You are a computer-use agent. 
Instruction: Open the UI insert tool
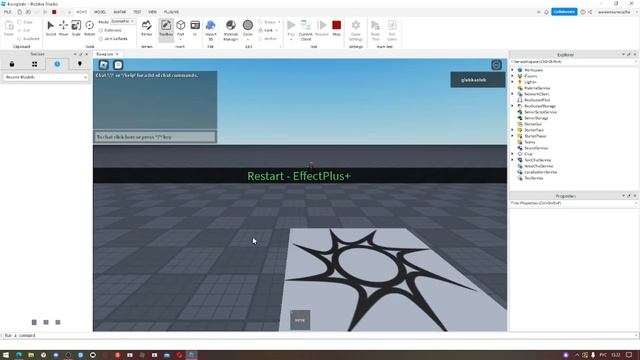pyautogui.click(x=195, y=28)
